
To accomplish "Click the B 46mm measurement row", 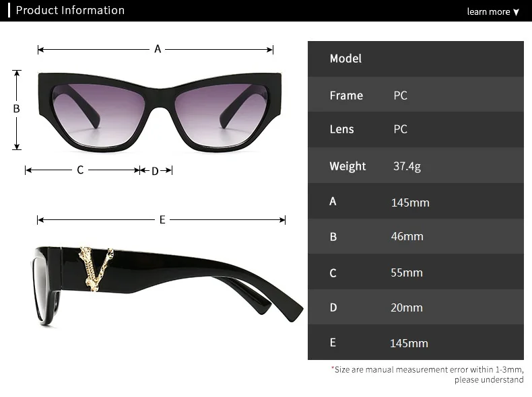I will [415, 236].
